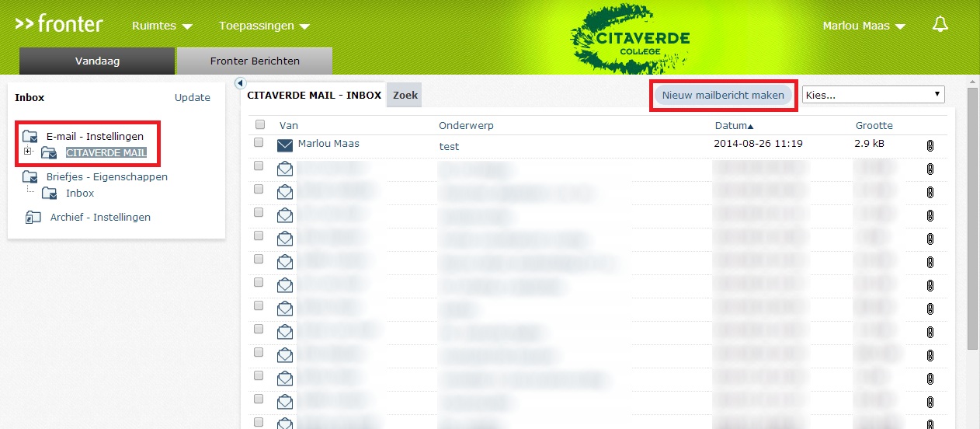Switch to the Fronter Berichten tab
The height and width of the screenshot is (429, 980).
(x=255, y=61)
